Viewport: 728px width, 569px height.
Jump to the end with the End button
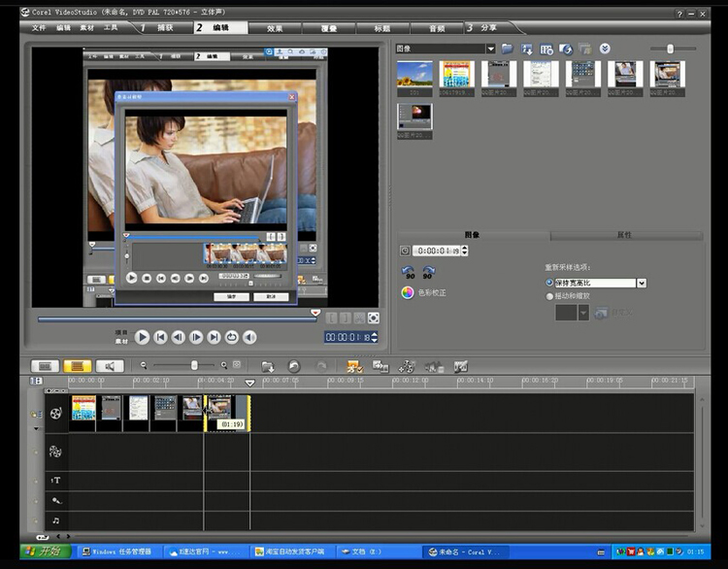pos(214,337)
